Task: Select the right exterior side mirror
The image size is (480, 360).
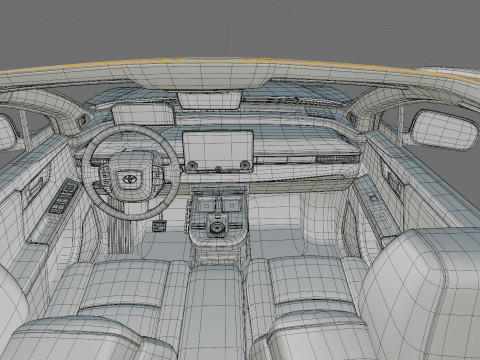Action: 444,130
